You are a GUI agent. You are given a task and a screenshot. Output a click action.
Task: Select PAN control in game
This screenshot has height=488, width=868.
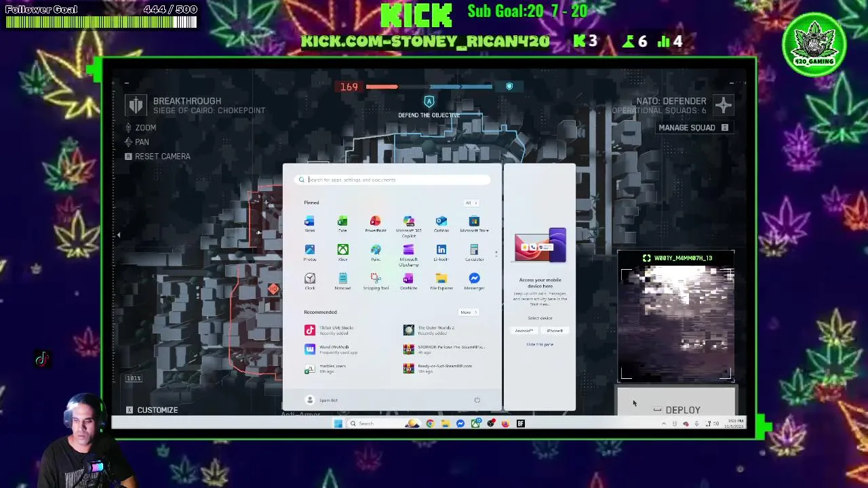pyautogui.click(x=136, y=142)
